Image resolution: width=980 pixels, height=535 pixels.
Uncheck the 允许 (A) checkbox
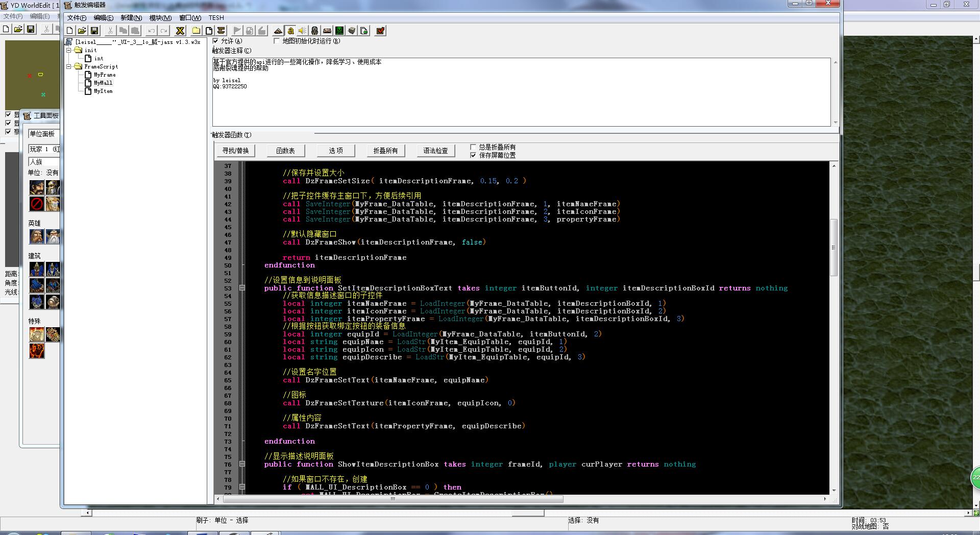(x=216, y=41)
